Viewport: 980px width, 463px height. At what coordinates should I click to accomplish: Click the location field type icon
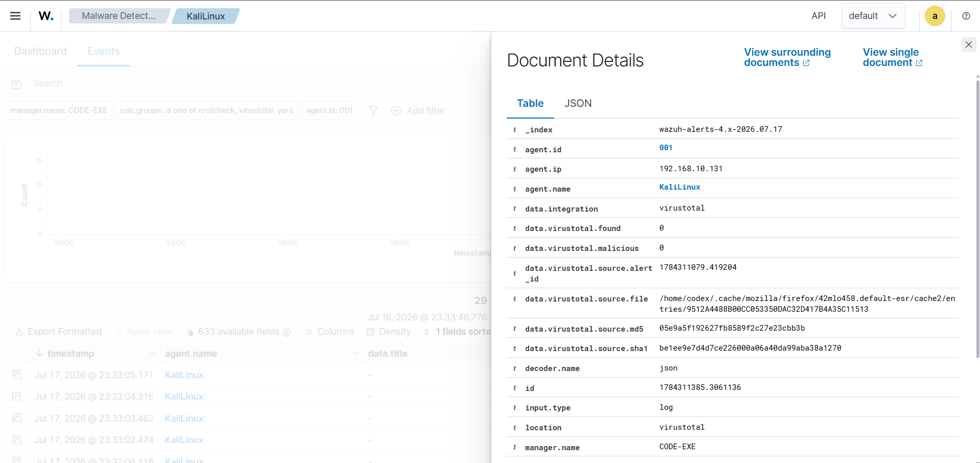click(514, 428)
